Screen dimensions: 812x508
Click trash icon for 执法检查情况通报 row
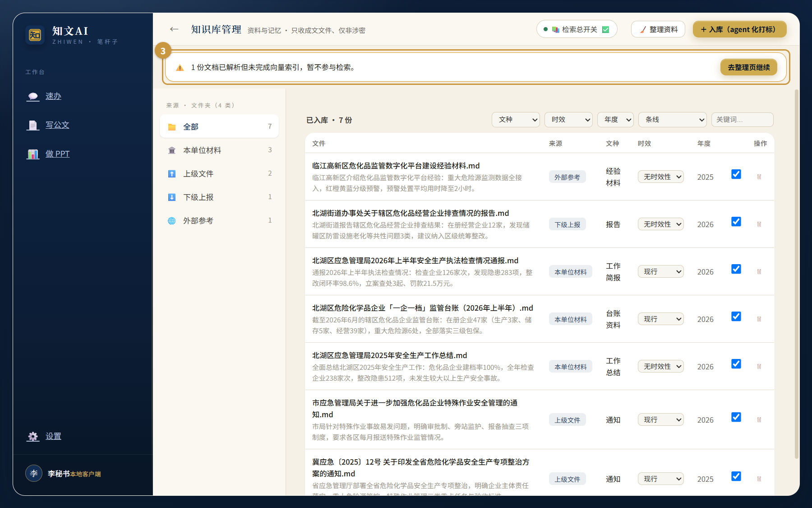click(759, 272)
